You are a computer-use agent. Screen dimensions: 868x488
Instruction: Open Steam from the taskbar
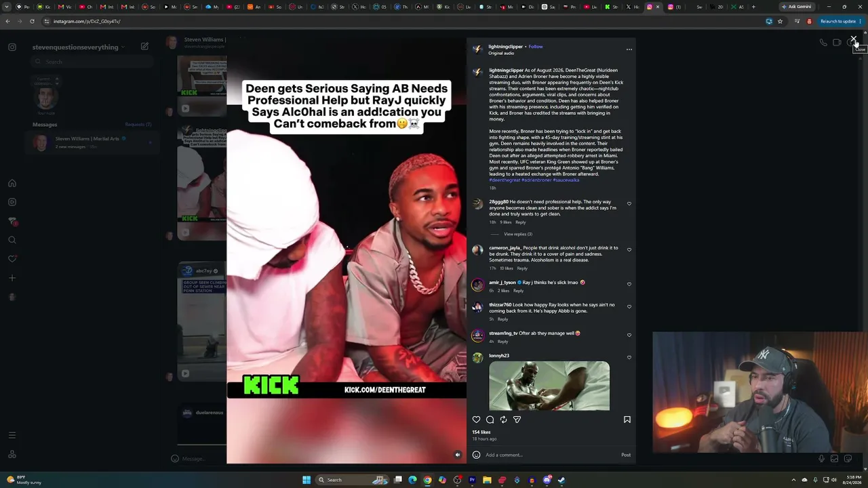pos(561,480)
